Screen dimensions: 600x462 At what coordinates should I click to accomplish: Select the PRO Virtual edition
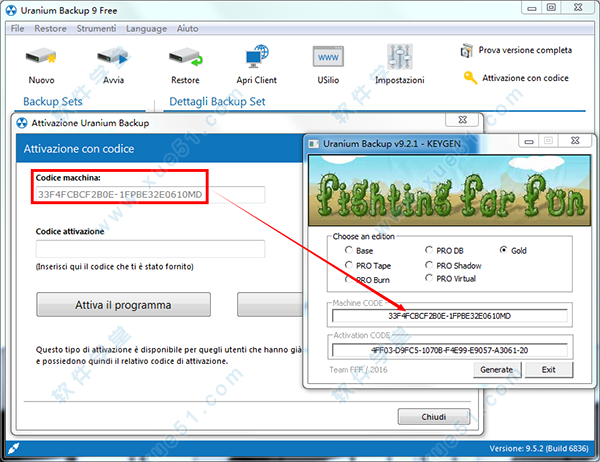429,278
